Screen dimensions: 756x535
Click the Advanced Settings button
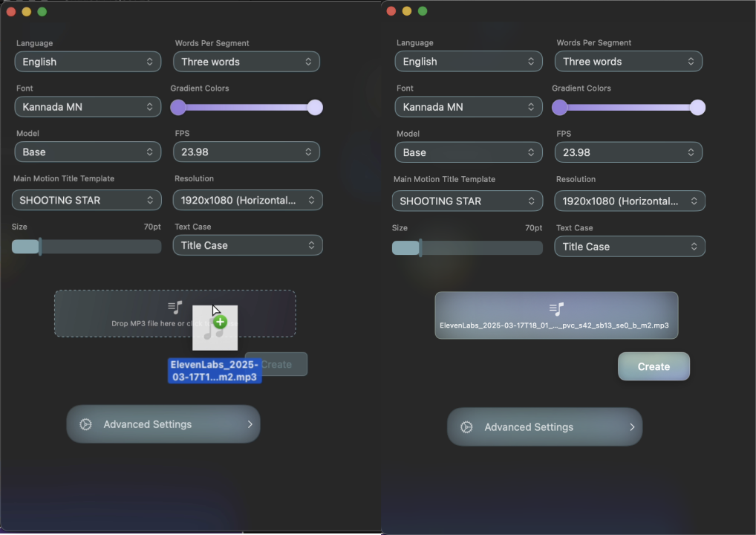click(x=163, y=424)
